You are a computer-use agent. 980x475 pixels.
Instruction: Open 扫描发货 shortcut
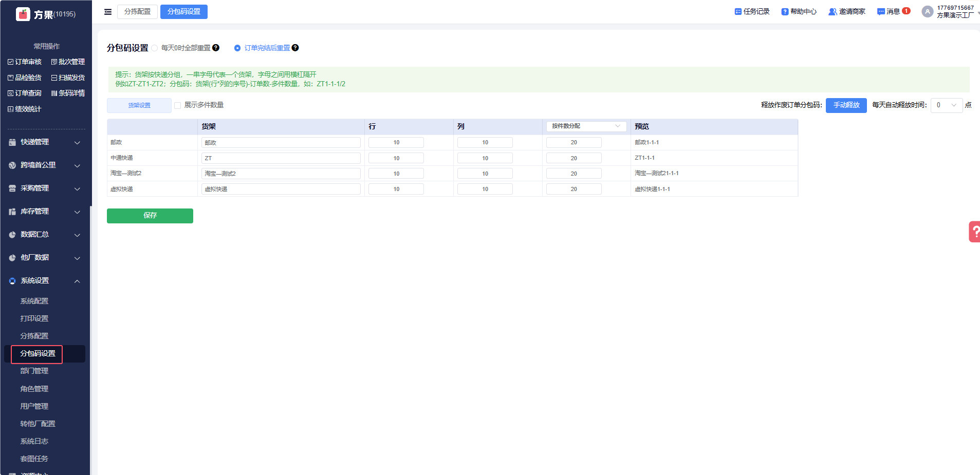click(68, 78)
